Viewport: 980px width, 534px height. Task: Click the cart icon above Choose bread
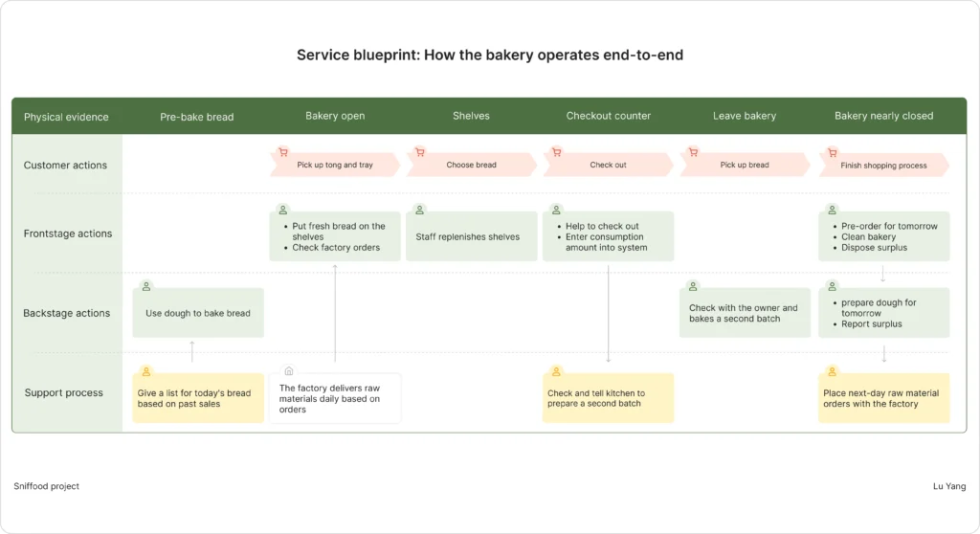pos(419,151)
